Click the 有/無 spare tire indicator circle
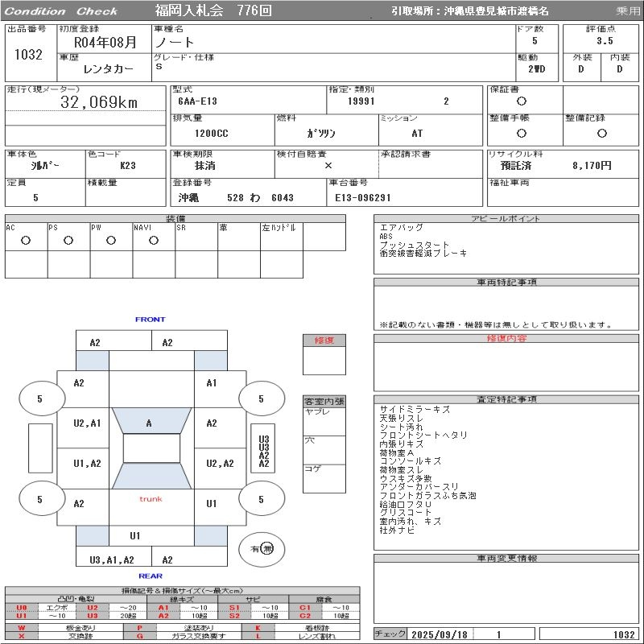The height and width of the screenshot is (644, 644). (x=262, y=549)
